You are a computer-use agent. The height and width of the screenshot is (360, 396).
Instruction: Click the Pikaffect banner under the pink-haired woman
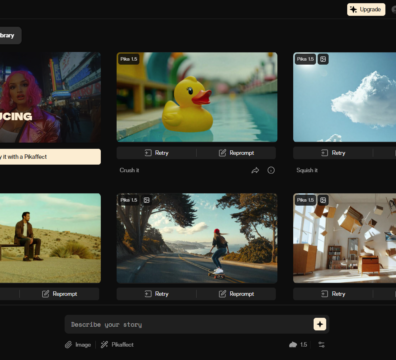point(50,157)
